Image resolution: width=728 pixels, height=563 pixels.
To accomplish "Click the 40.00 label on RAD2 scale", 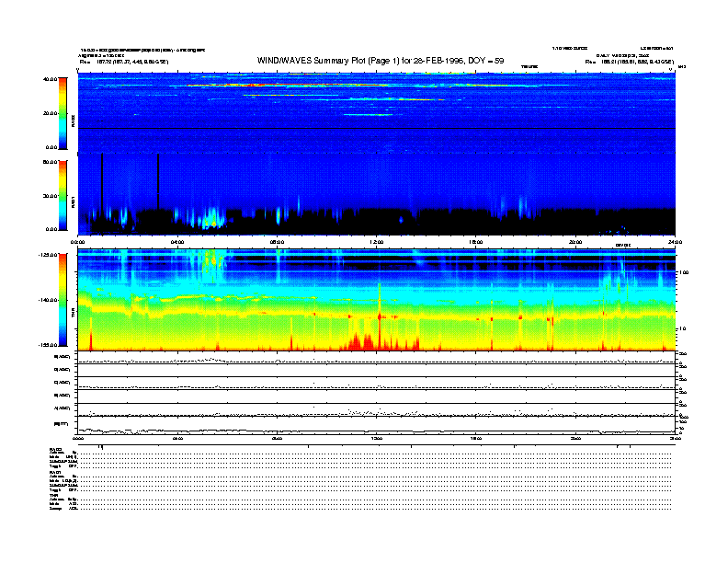I will [50, 79].
